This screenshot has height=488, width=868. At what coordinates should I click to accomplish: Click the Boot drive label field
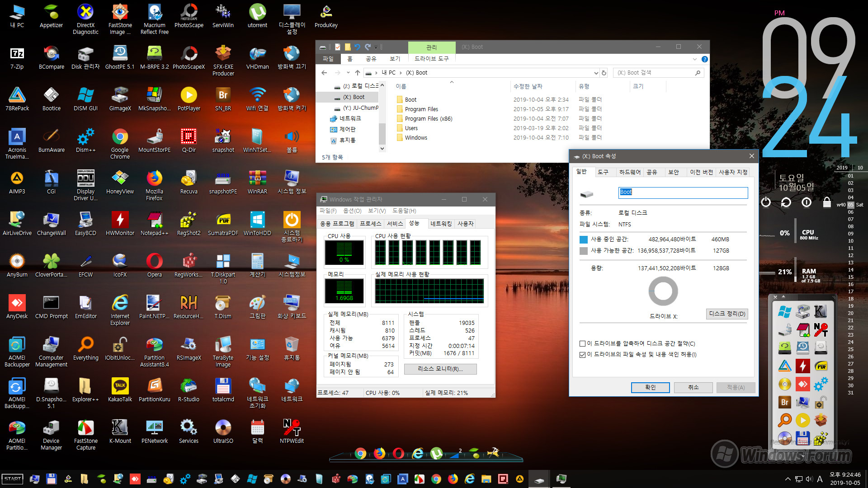pos(683,192)
